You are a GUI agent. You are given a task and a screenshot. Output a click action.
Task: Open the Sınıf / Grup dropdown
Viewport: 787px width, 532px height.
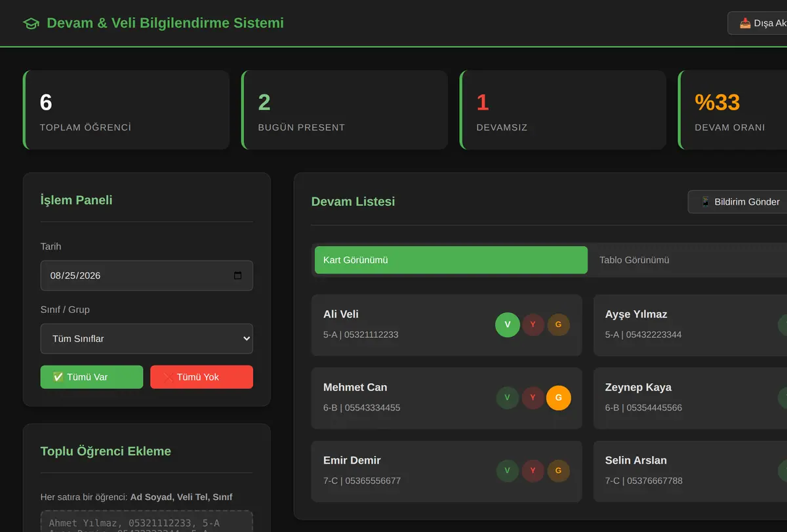147,338
